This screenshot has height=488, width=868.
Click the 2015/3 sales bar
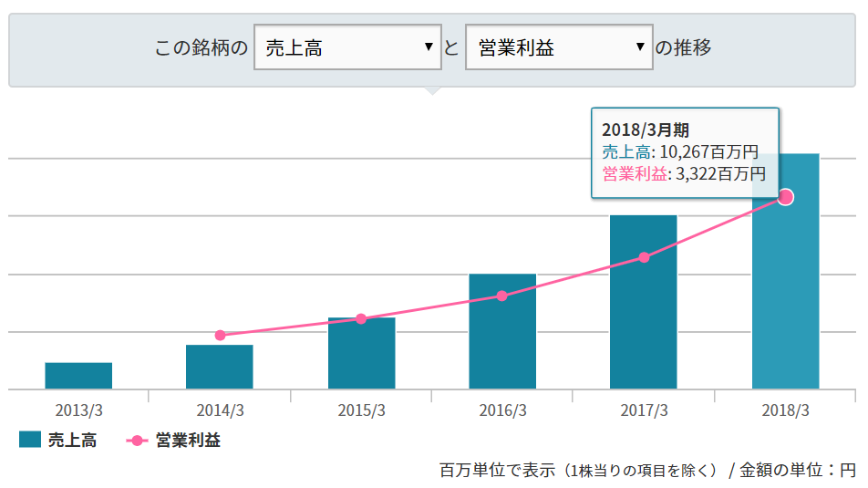click(x=361, y=356)
